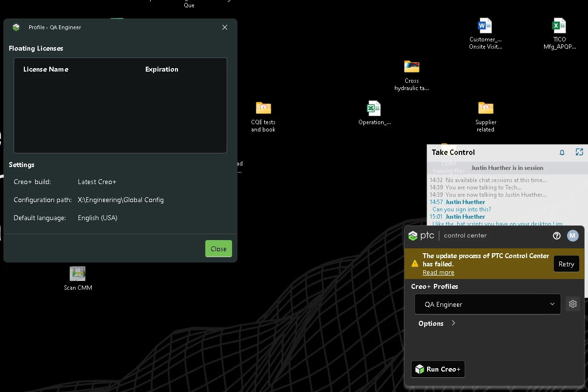Click the 14:32 No available chat sessions message
The image size is (588, 392).
(x=488, y=180)
